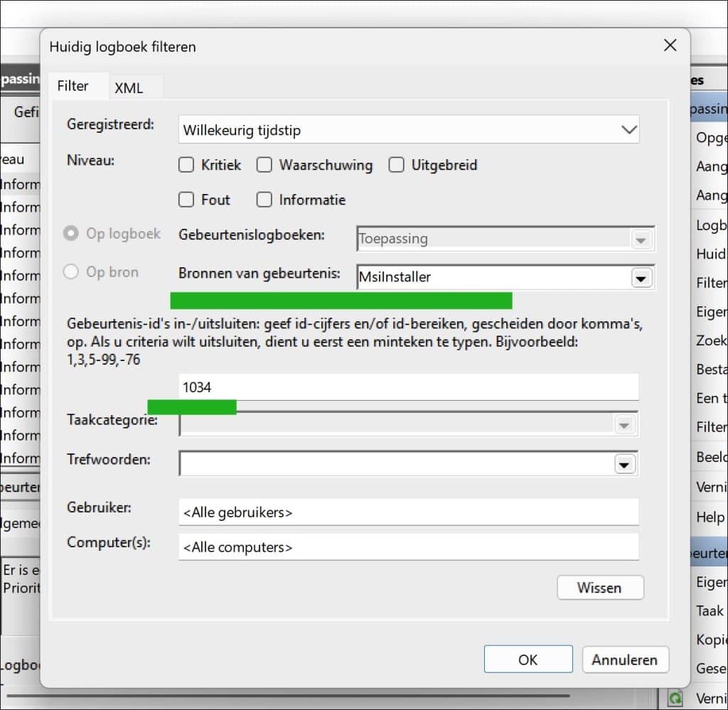This screenshot has height=710, width=728.
Task: Cancel the dialog via Annuleren
Action: tap(625, 659)
